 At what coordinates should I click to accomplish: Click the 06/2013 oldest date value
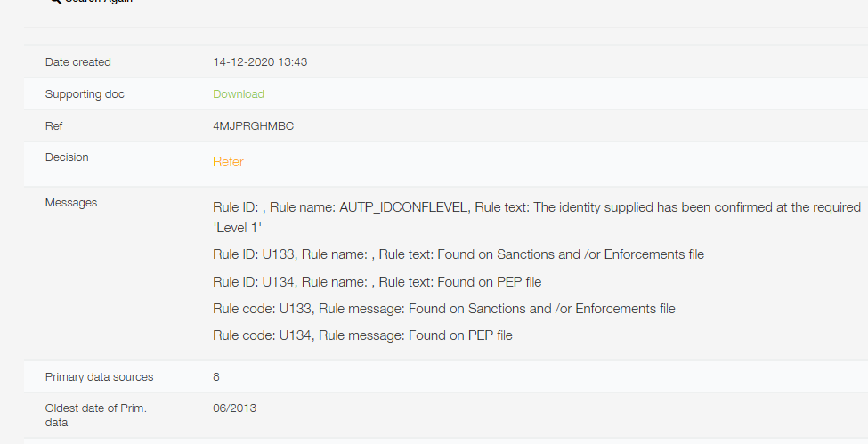[x=235, y=408]
